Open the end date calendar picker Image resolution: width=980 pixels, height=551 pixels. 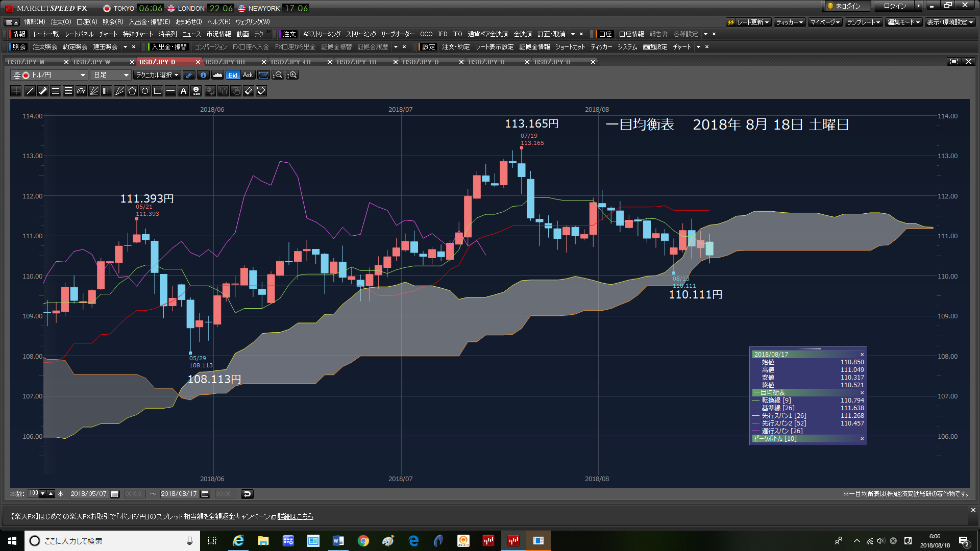[x=205, y=494]
